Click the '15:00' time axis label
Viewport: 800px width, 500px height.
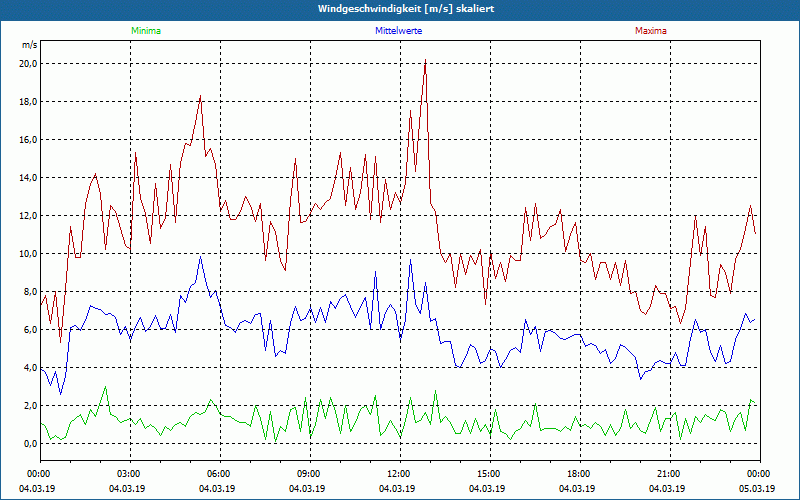pyautogui.click(x=487, y=474)
